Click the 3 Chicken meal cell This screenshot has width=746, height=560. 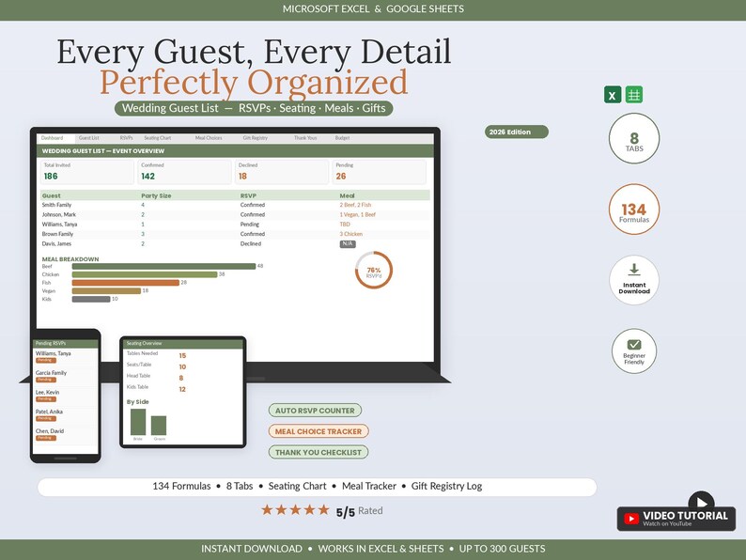point(351,234)
